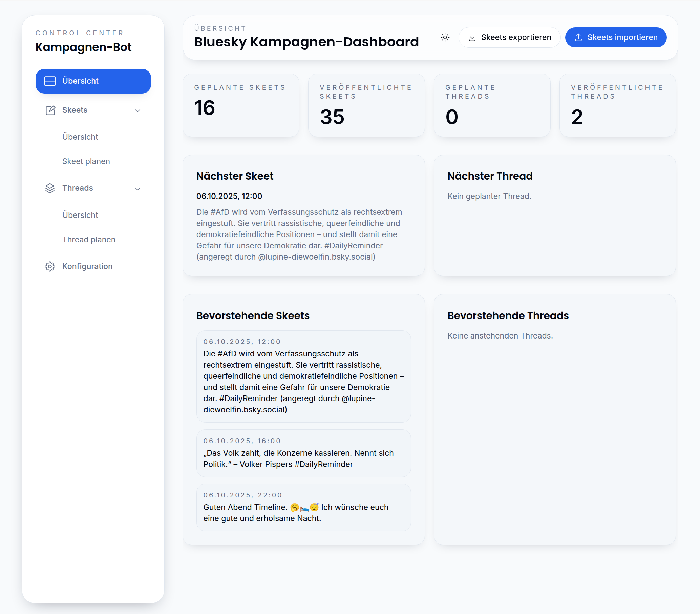Click the Konfiguration gear icon
Image resolution: width=700 pixels, height=614 pixels.
[x=50, y=266]
